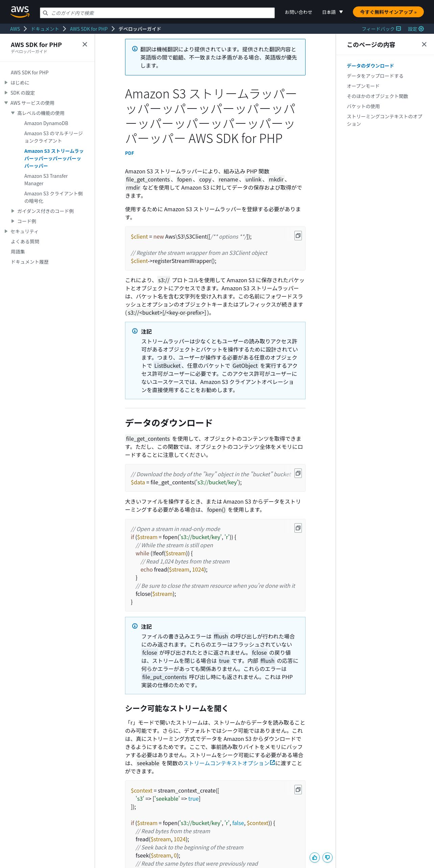Image resolution: width=434 pixels, height=868 pixels.
Task: Copy the S3Client registerStreamWrapper code block
Action: coord(298,236)
